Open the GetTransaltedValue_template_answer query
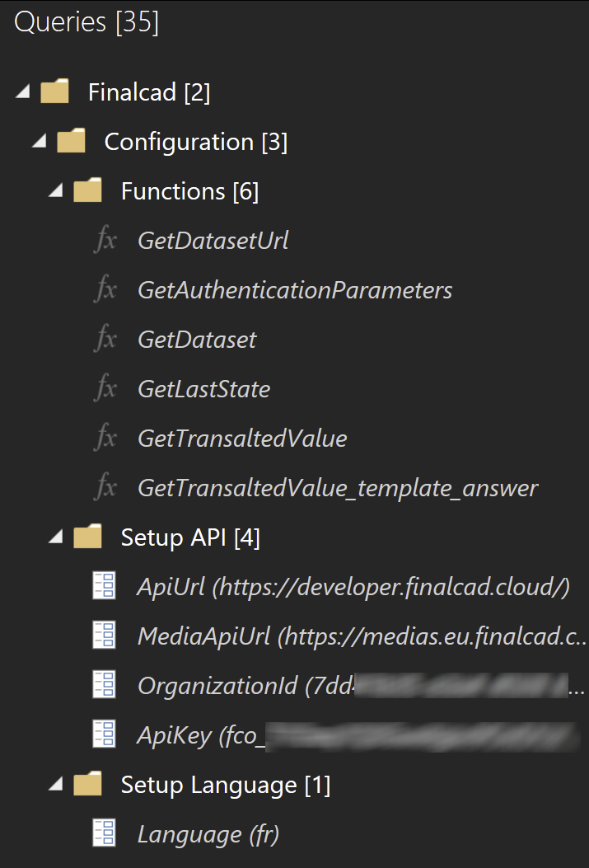The width and height of the screenshot is (589, 868). pyautogui.click(x=338, y=488)
